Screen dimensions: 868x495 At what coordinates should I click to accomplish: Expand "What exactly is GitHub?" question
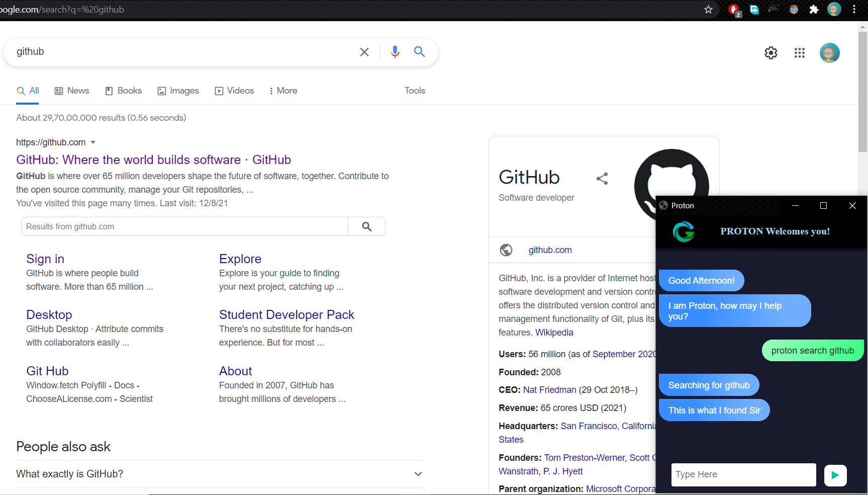[x=221, y=474]
